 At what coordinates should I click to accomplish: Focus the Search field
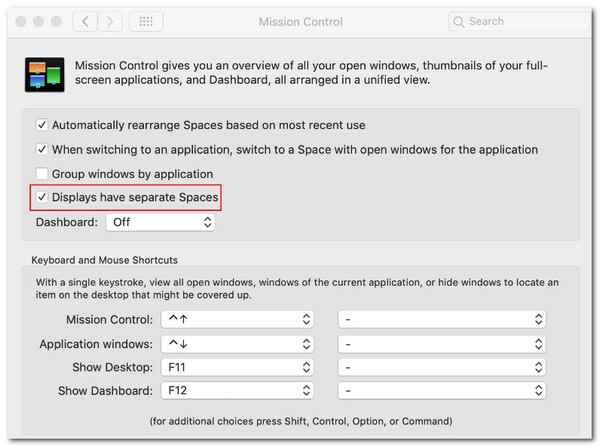(520, 21)
